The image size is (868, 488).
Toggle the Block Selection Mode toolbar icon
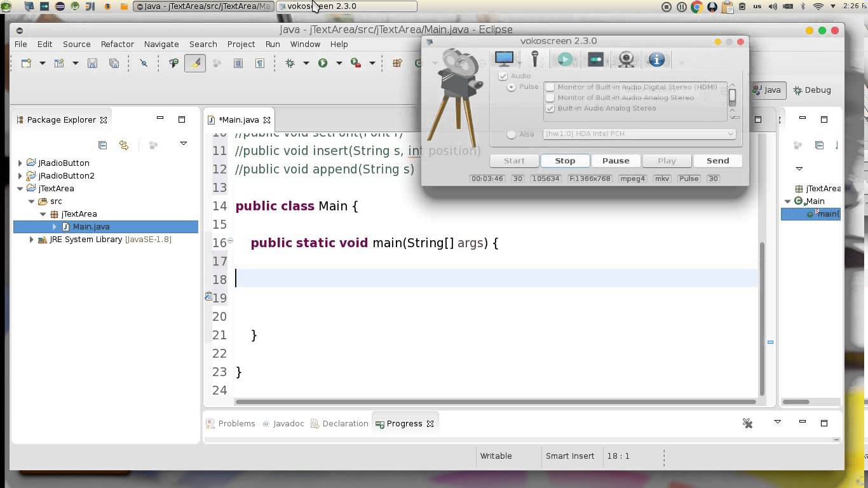[x=238, y=63]
